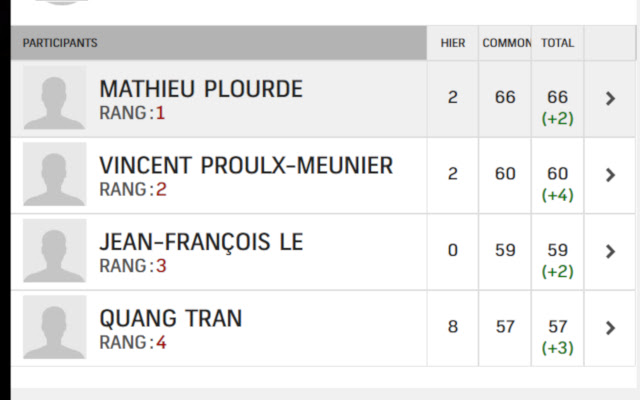The image size is (640, 400).
Task: Open Vincent Proulx-Meunier's name link
Action: (x=246, y=166)
